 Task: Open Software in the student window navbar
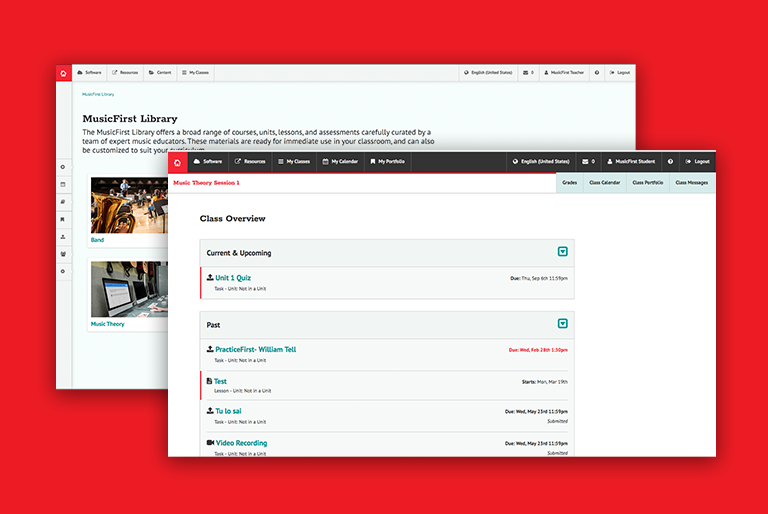pyautogui.click(x=208, y=162)
